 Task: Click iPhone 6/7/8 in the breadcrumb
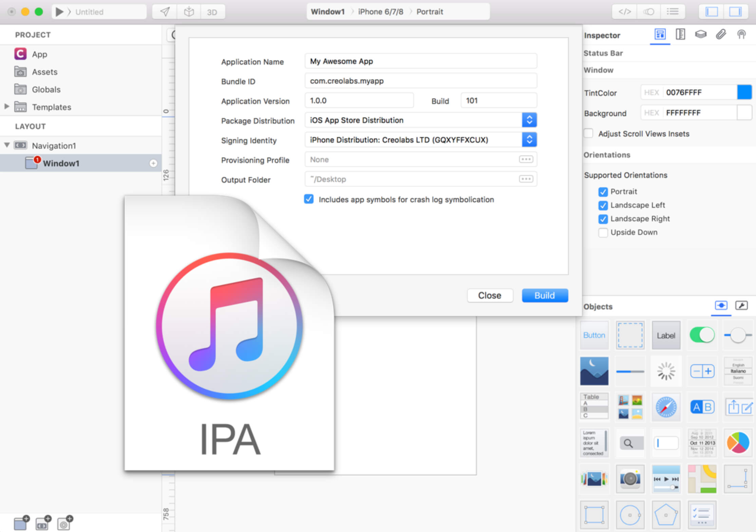click(x=381, y=12)
